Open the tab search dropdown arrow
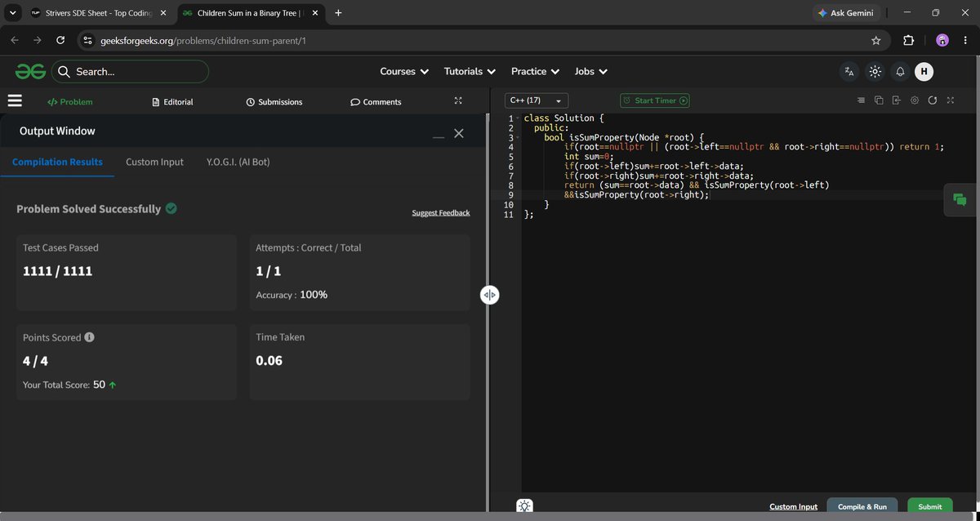 coord(12,13)
